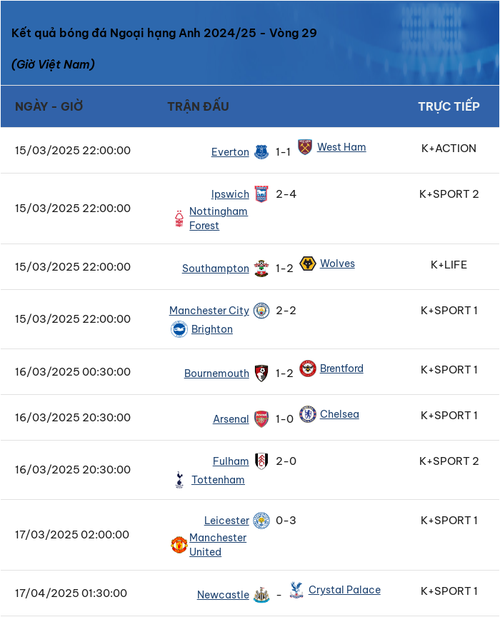
Task: Click the Manchester United red crest
Action: coord(179,545)
